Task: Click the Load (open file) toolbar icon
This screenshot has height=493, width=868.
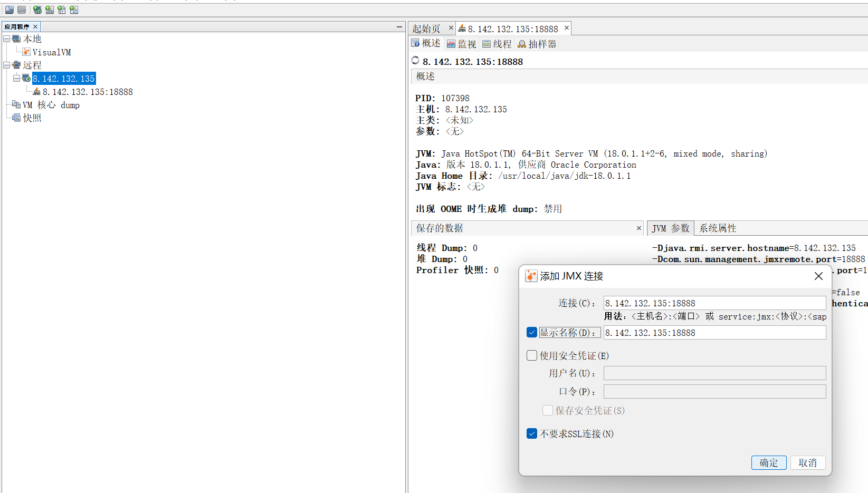Action: [9, 10]
